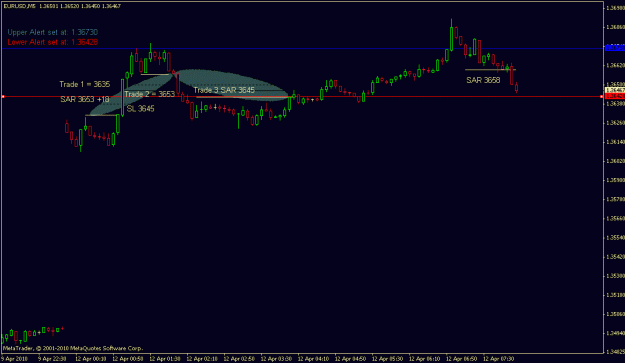Click the 1.35540 price axis label

pyautogui.click(x=615, y=237)
